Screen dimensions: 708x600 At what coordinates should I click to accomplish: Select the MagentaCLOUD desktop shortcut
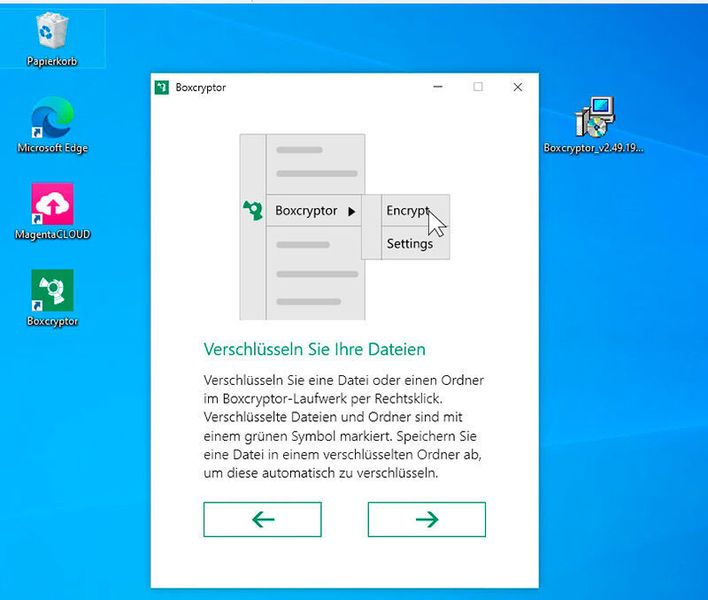click(52, 204)
